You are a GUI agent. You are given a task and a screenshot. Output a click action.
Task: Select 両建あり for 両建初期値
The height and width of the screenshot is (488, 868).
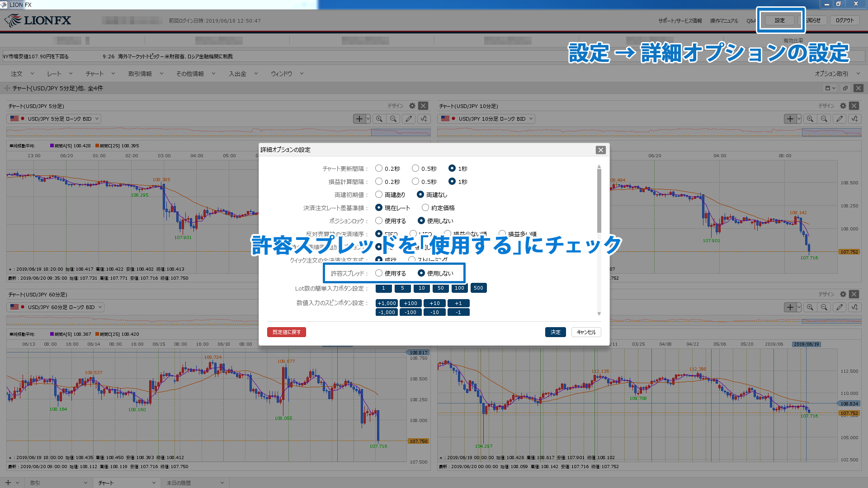(x=379, y=194)
